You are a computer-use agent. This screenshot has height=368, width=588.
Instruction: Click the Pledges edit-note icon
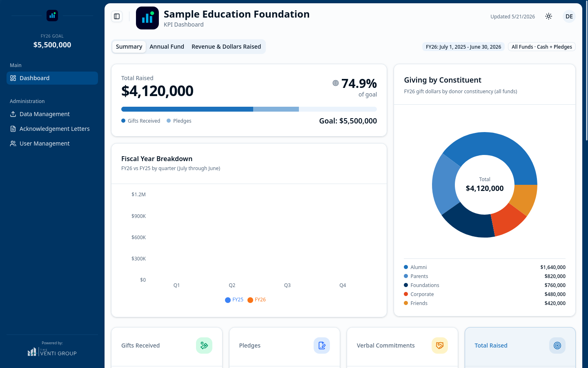coord(322,346)
